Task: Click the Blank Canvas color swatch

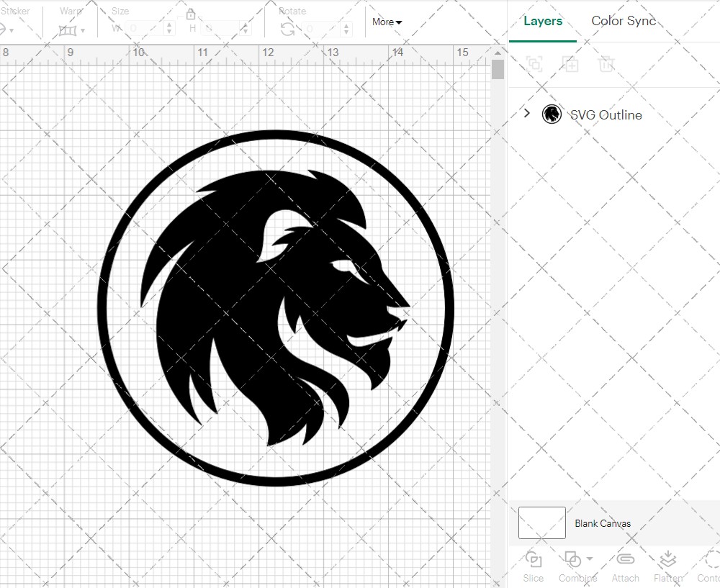Action: pyautogui.click(x=541, y=523)
